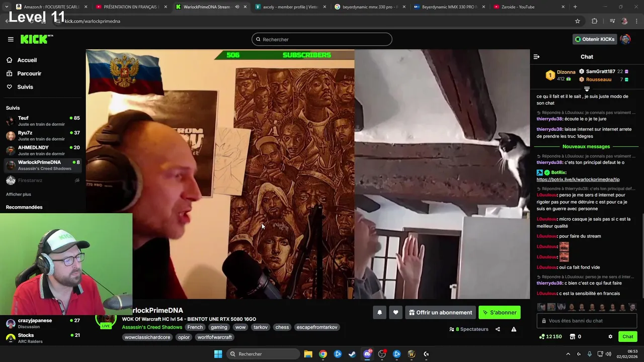Select the chess tag
The width and height of the screenshot is (644, 362).
click(282, 327)
